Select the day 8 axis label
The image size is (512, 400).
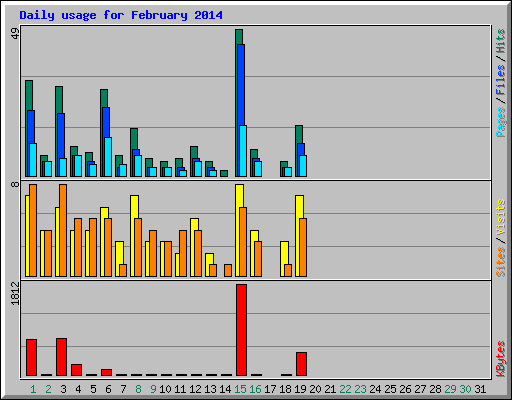138,389
